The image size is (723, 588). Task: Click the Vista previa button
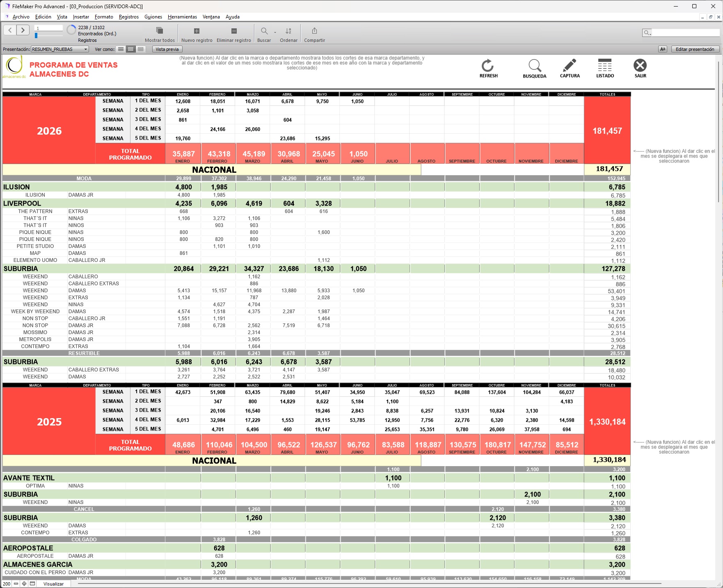click(167, 49)
